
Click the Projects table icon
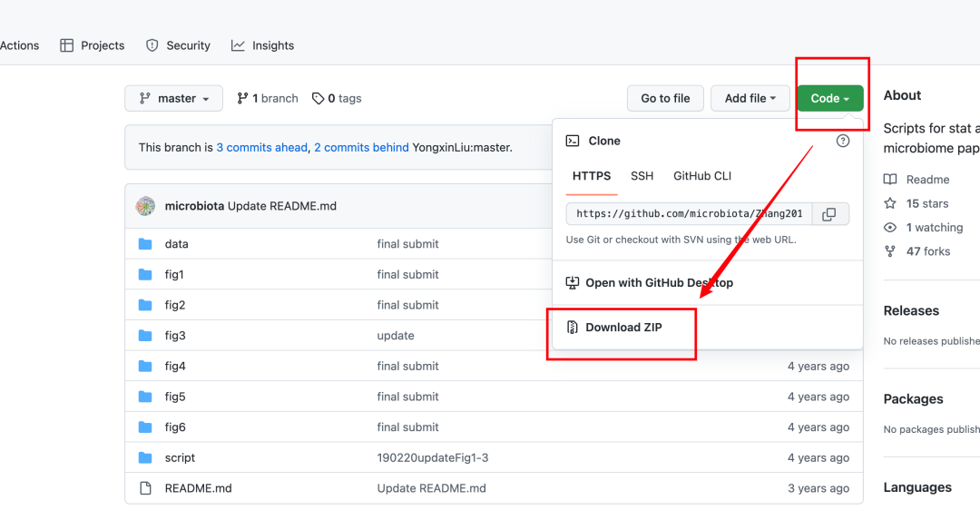click(x=67, y=45)
